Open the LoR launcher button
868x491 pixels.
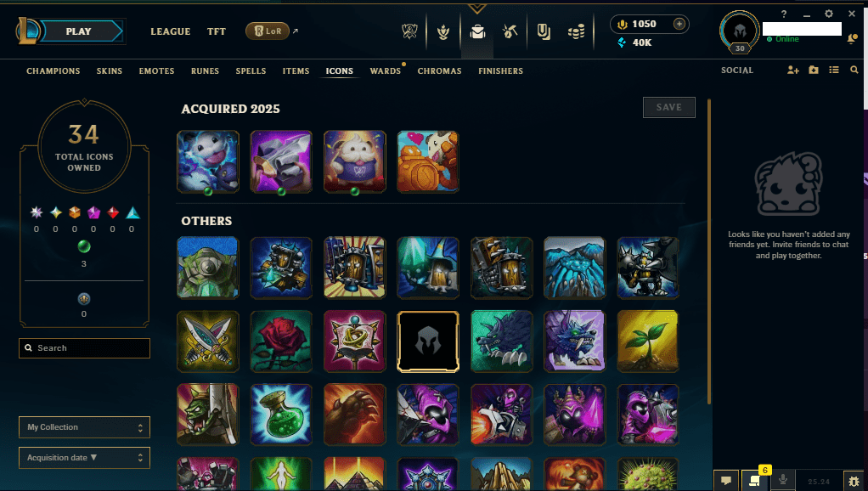[268, 31]
